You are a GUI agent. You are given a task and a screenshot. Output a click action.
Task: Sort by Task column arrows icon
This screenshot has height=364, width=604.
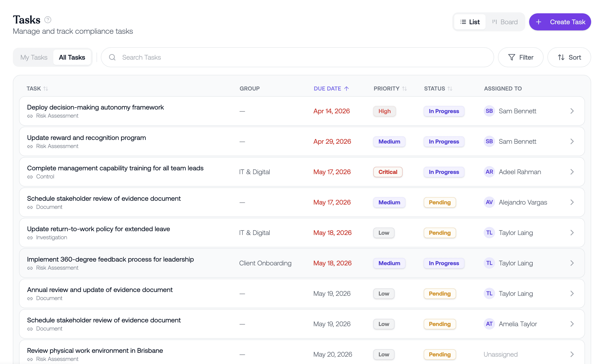(x=46, y=89)
